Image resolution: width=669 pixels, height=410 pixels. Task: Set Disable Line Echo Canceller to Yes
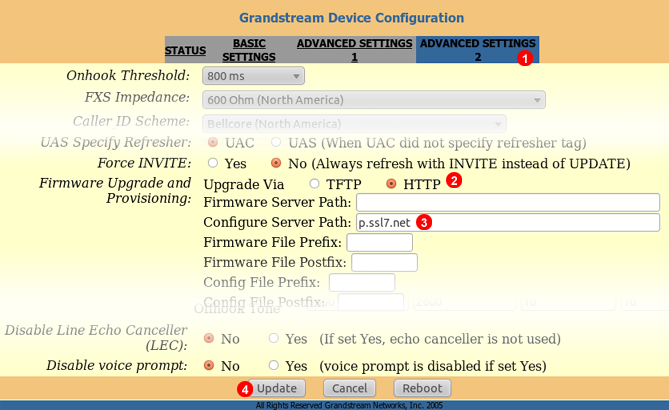(273, 338)
